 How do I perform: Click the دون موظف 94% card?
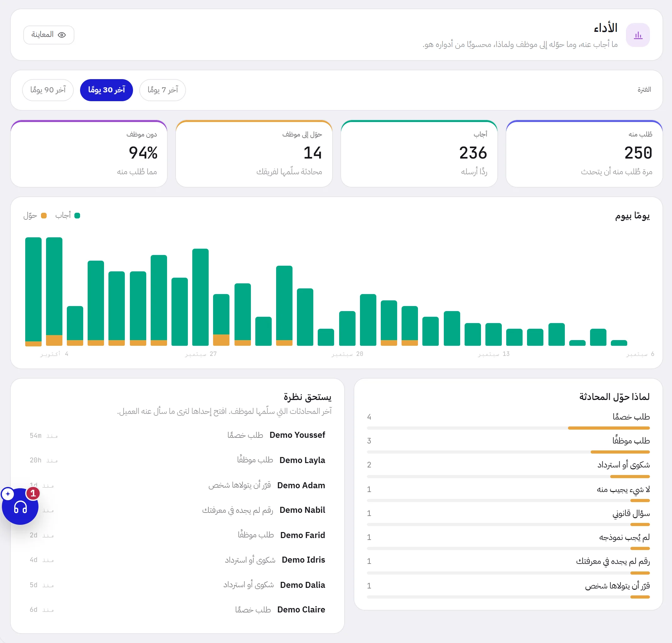pos(89,154)
